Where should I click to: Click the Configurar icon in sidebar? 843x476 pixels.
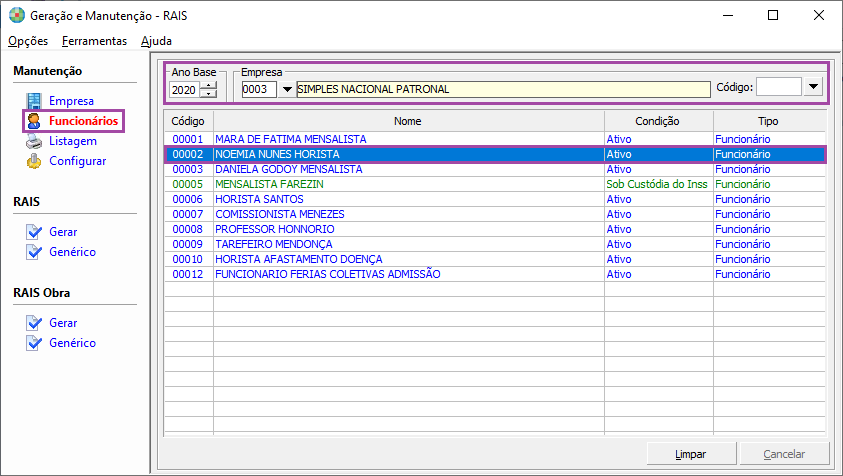click(x=34, y=161)
